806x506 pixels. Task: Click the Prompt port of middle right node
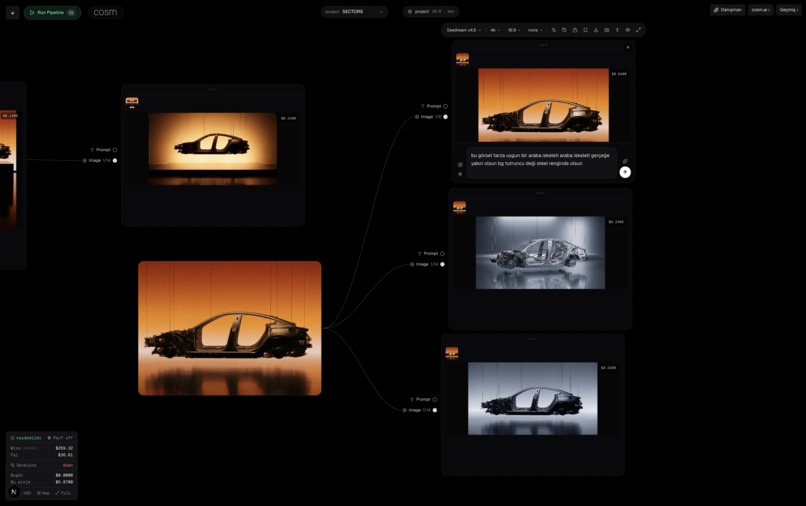442,254
